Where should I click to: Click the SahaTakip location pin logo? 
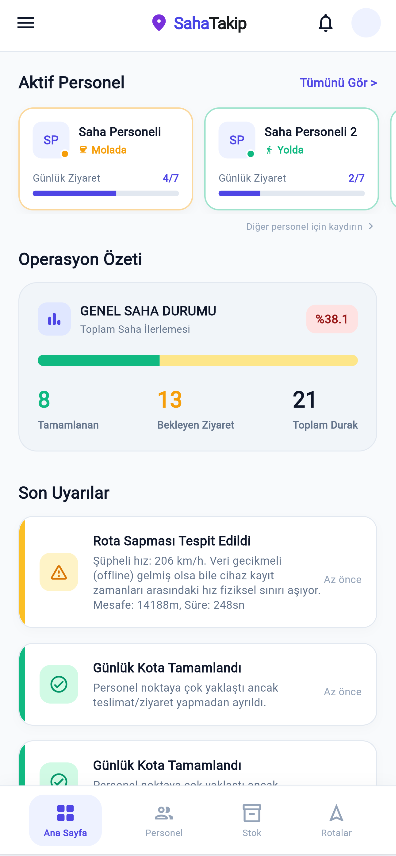coord(158,23)
